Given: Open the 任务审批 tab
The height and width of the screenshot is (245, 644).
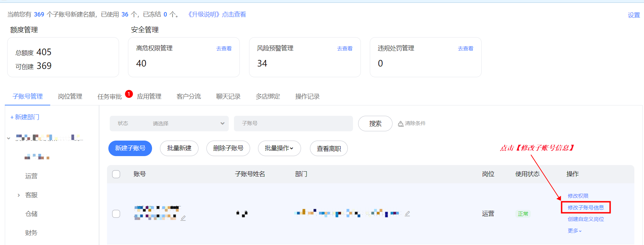Looking at the screenshot, I should click(x=109, y=96).
